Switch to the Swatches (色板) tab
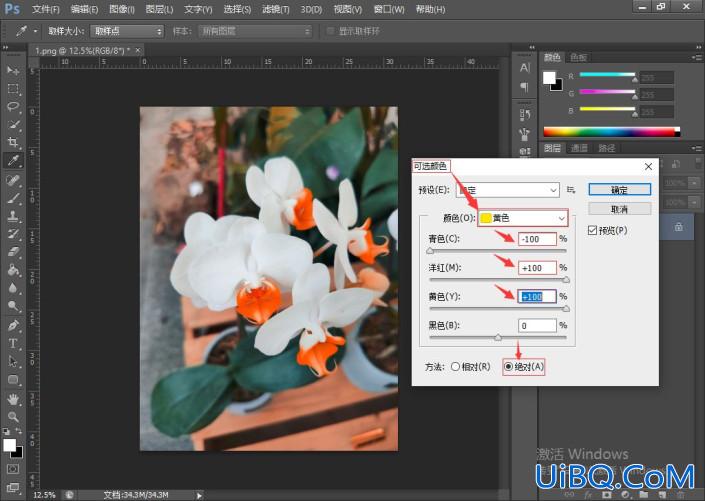 (578, 57)
